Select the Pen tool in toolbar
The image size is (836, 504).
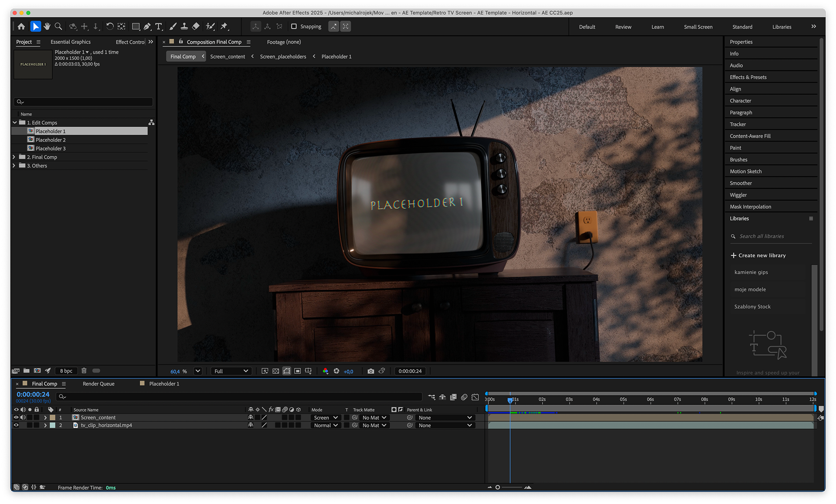coord(147,27)
